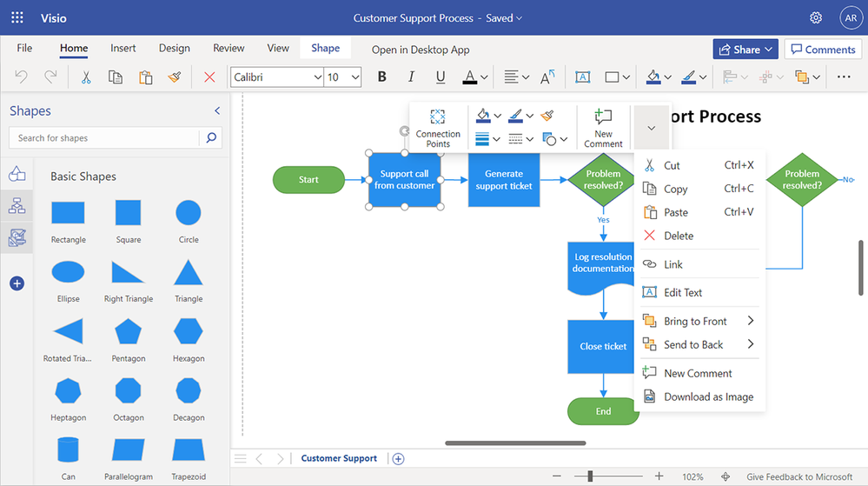
Task: Switch to the Review tab
Action: tap(229, 48)
